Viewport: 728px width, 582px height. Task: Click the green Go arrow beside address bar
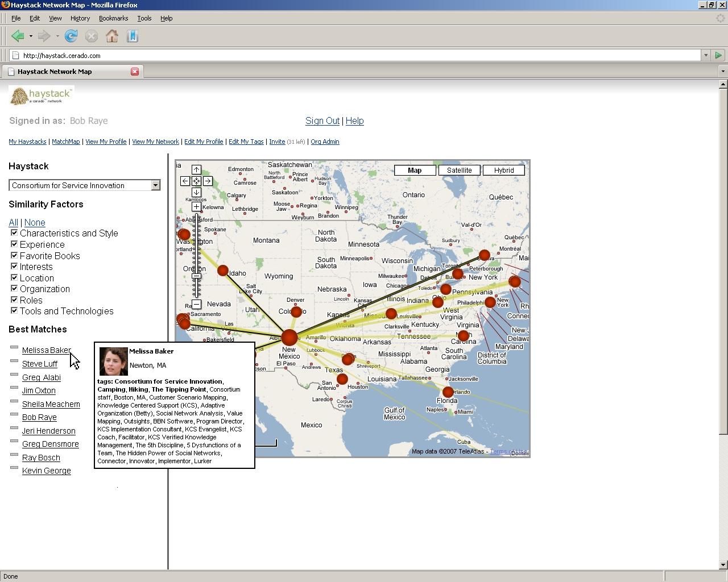tap(718, 55)
